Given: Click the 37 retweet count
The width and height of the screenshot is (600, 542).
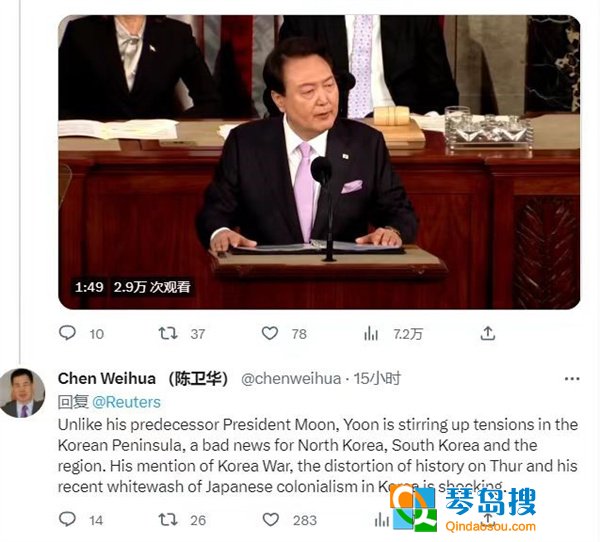Looking at the screenshot, I should [198, 334].
